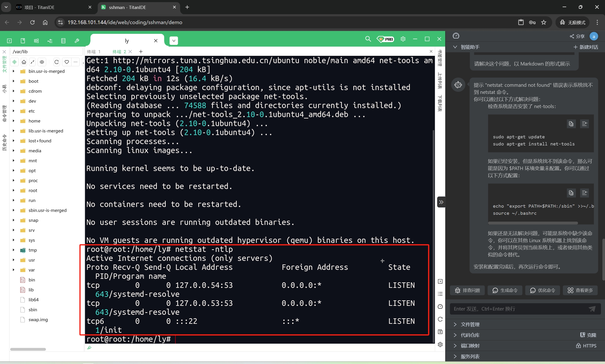Click 克隆 in code repository row
The width and height of the screenshot is (605, 364).
tap(588, 335)
